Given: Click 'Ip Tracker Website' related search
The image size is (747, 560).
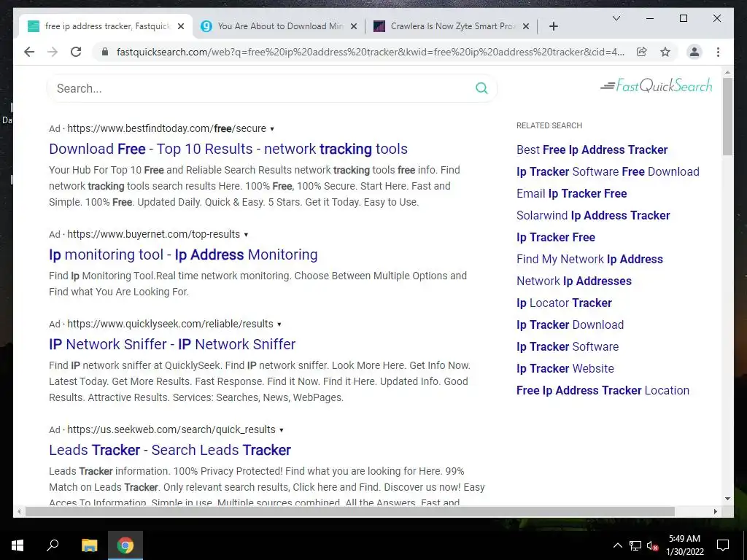Looking at the screenshot, I should [565, 368].
